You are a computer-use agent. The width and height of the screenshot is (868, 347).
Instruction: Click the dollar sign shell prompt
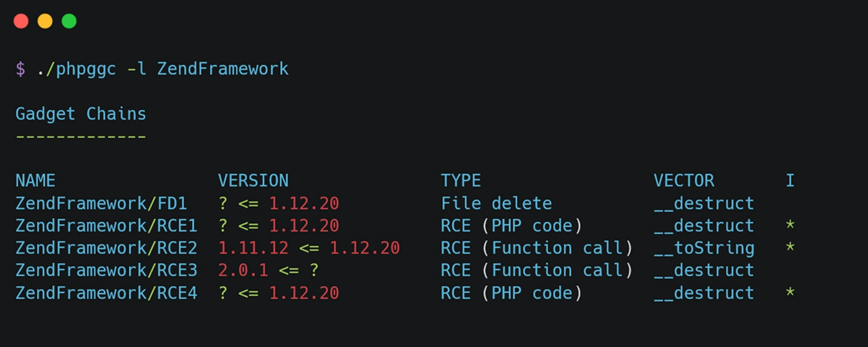point(20,69)
